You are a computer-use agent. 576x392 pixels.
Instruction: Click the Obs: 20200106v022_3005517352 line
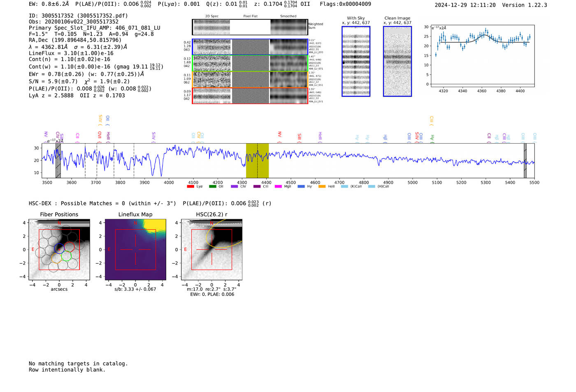(x=74, y=22)
